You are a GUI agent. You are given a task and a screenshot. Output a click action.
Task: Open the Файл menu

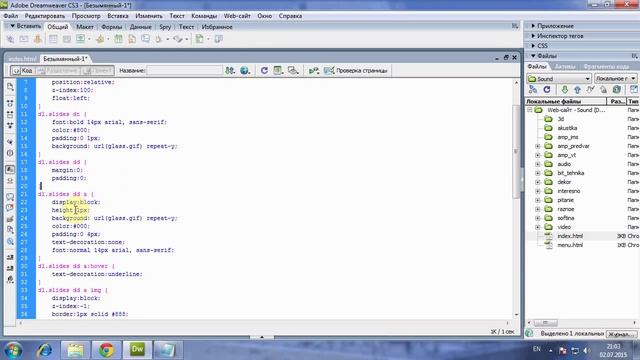click(x=11, y=16)
